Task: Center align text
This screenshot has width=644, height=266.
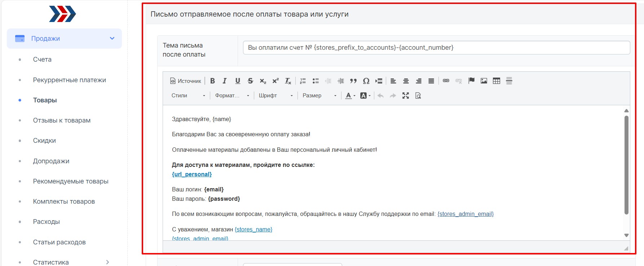Action: point(406,81)
